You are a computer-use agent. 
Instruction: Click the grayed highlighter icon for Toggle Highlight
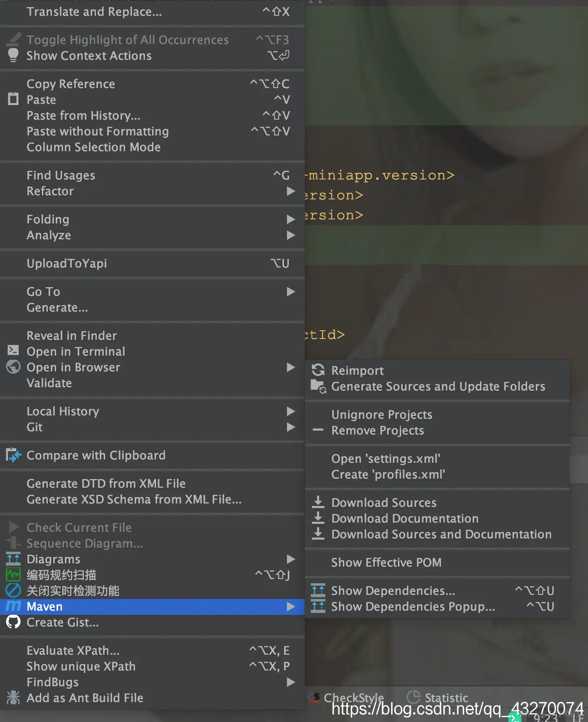click(x=14, y=39)
